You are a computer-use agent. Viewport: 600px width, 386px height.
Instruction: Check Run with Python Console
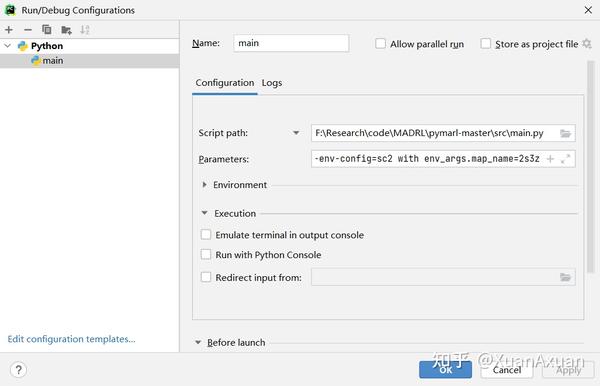coord(206,254)
